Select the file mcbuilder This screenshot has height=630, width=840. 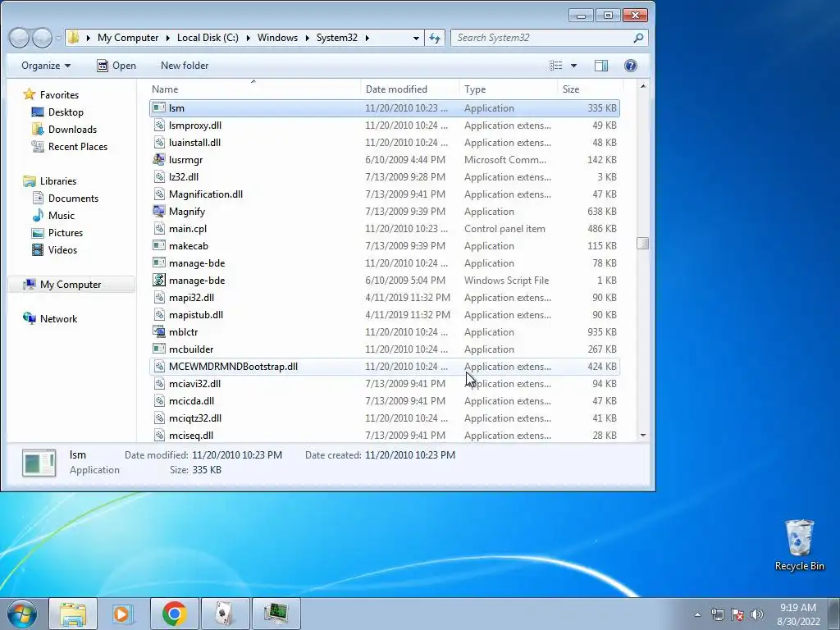[385, 349]
